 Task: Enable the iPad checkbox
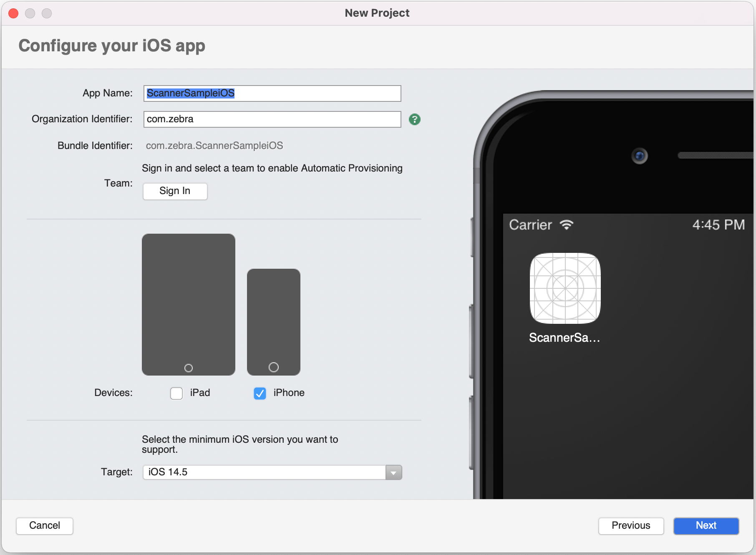[x=176, y=393]
